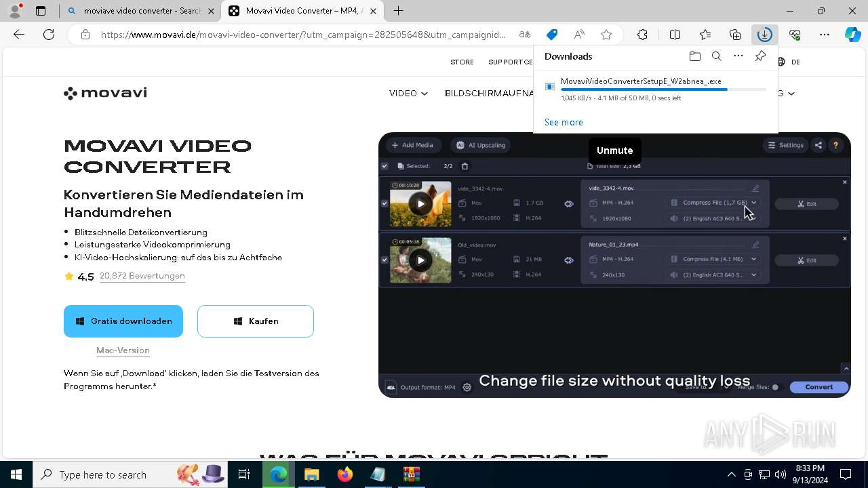Click the MovaviVideoConverterSetup download progress bar
This screenshot has width=868, height=488.
664,89
